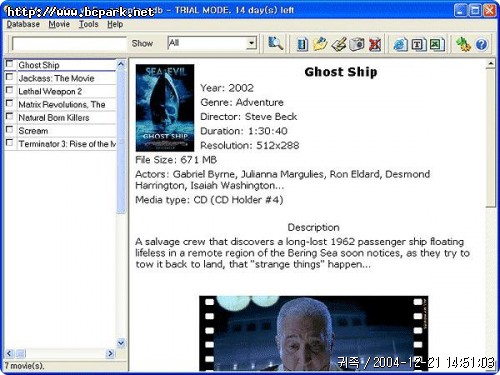Select Matrix Revolutions, The in the list
500x375 pixels.
click(x=67, y=104)
